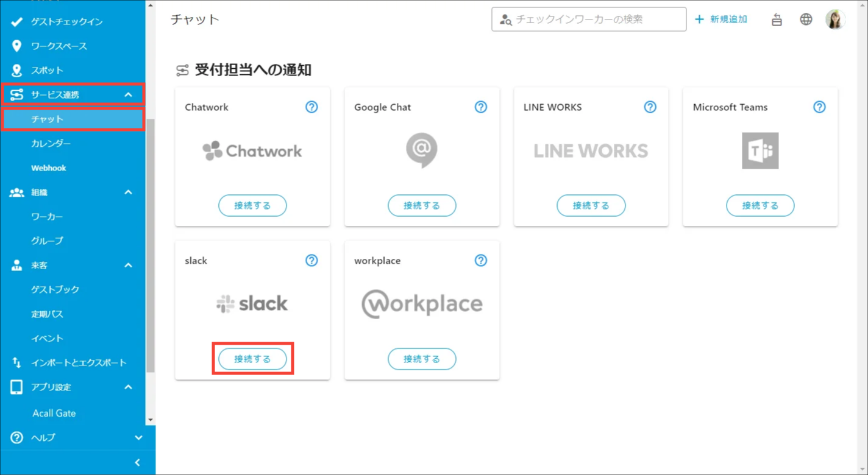Viewport: 868px width, 475px height.
Task: Open ワーカー under 組織
Action: pos(73,217)
